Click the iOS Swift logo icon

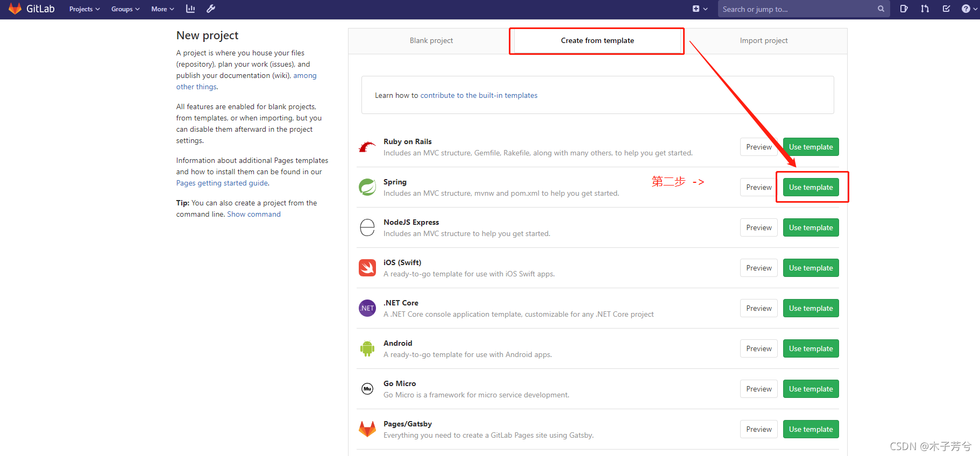(x=367, y=268)
